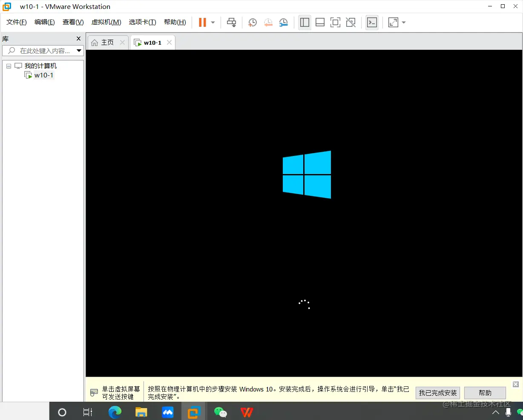The image size is (523, 420).
Task: Select the w10-1 virtual machine in library
Action: (43, 75)
